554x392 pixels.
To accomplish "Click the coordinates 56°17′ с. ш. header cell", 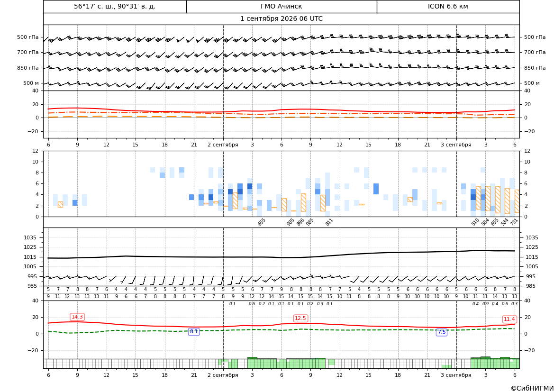I will tap(115, 6).
